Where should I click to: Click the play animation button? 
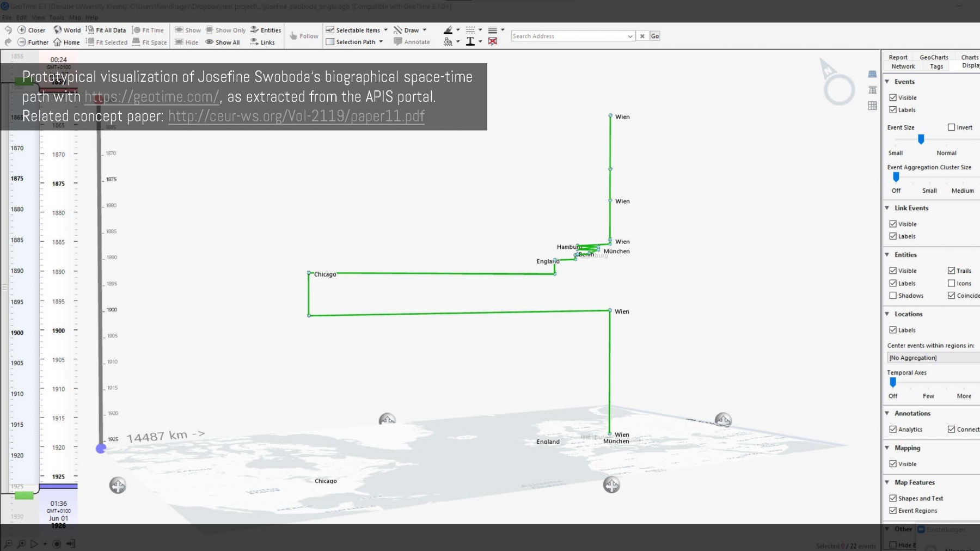coord(34,543)
